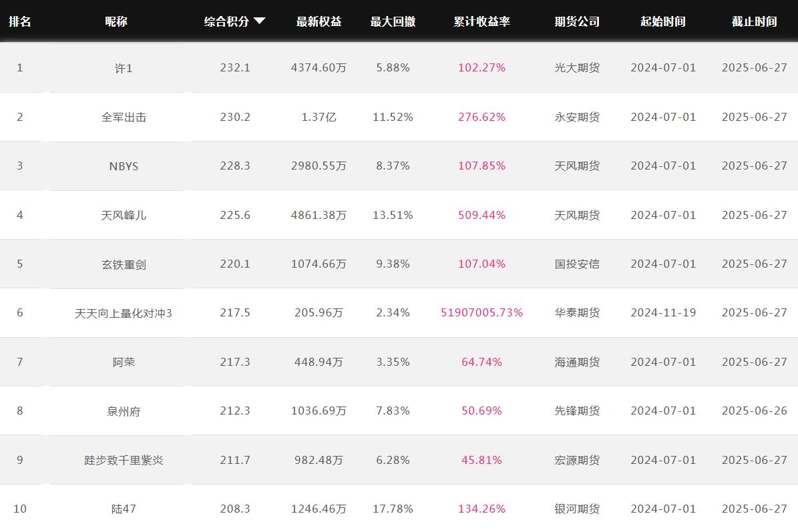
Task: Open trader 陆47 profile
Action: [124, 509]
